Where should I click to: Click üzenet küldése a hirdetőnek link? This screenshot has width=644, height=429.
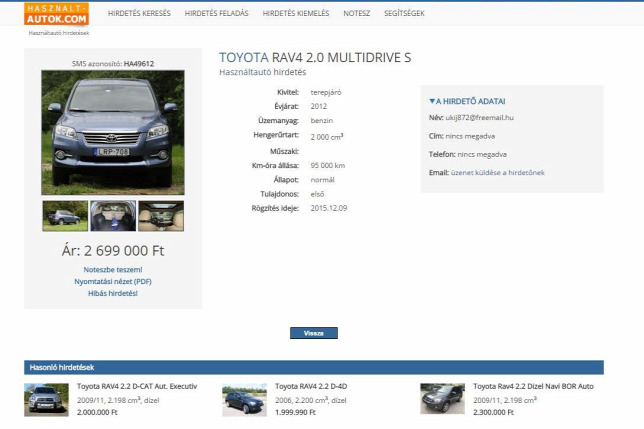coord(497,172)
